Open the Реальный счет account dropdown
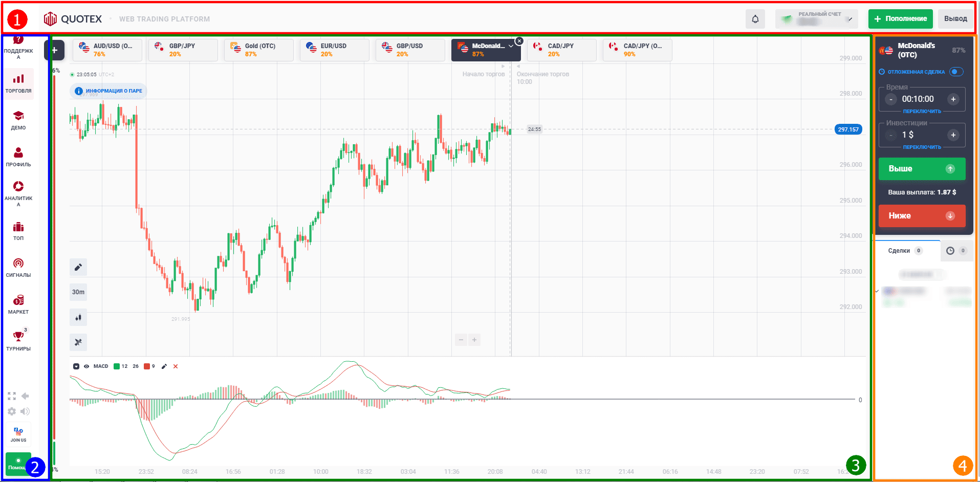The image size is (980, 482). click(x=817, y=19)
